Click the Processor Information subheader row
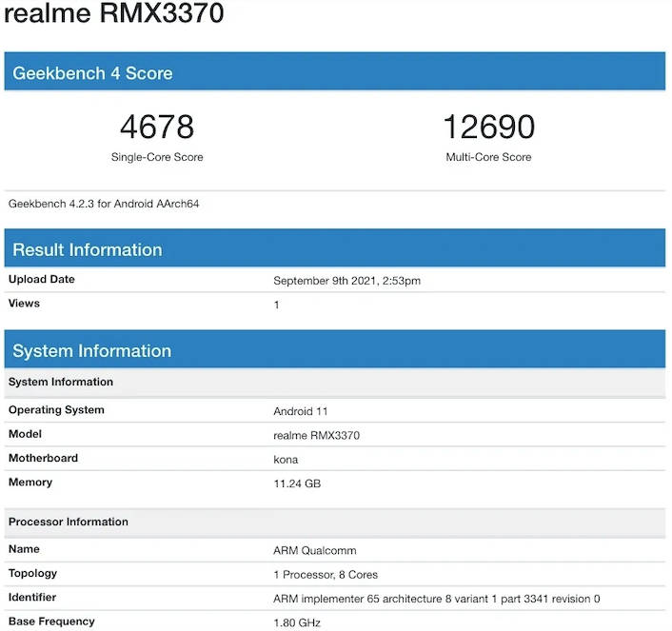Viewport: 672px width, 631px height. 69,522
